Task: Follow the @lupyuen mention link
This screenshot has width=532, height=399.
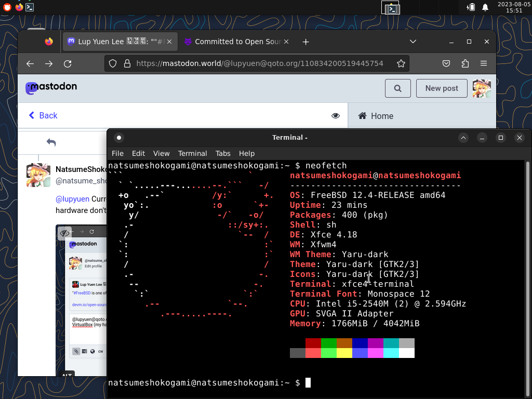Action: (72, 199)
